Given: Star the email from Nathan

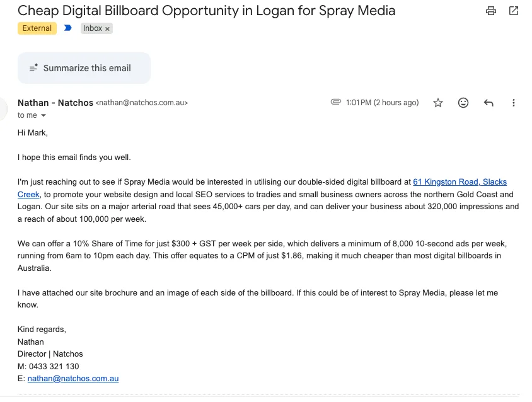Looking at the screenshot, I should [438, 103].
